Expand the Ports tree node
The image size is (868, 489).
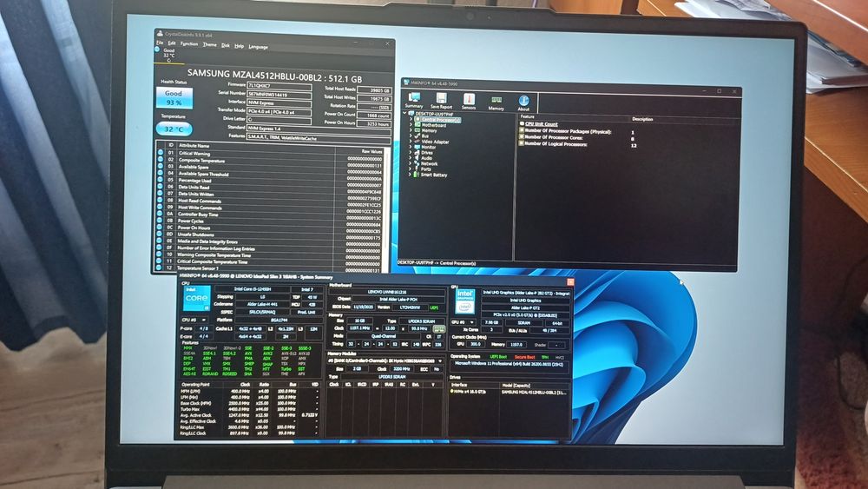(x=411, y=169)
